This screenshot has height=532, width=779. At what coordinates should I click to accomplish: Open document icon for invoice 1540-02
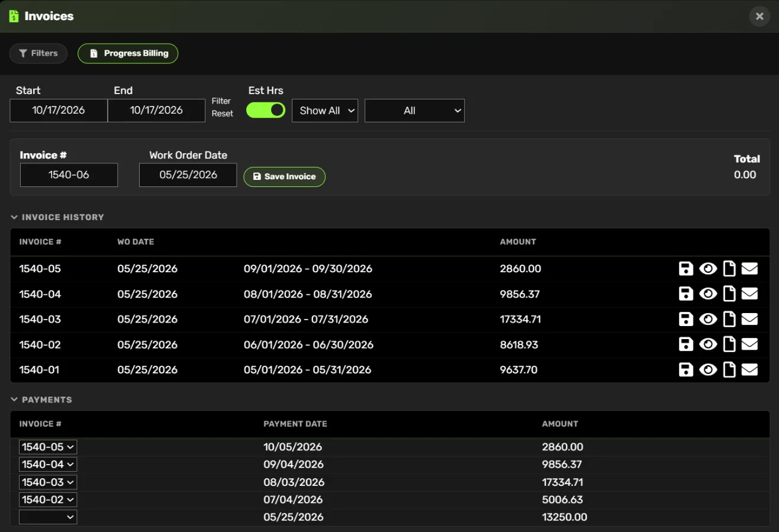[x=730, y=344]
